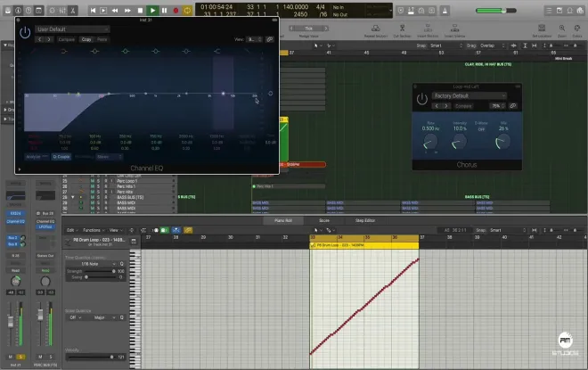The height and width of the screenshot is (370, 588).
Task: Open the Library panel icon
Action: pyautogui.click(x=7, y=11)
